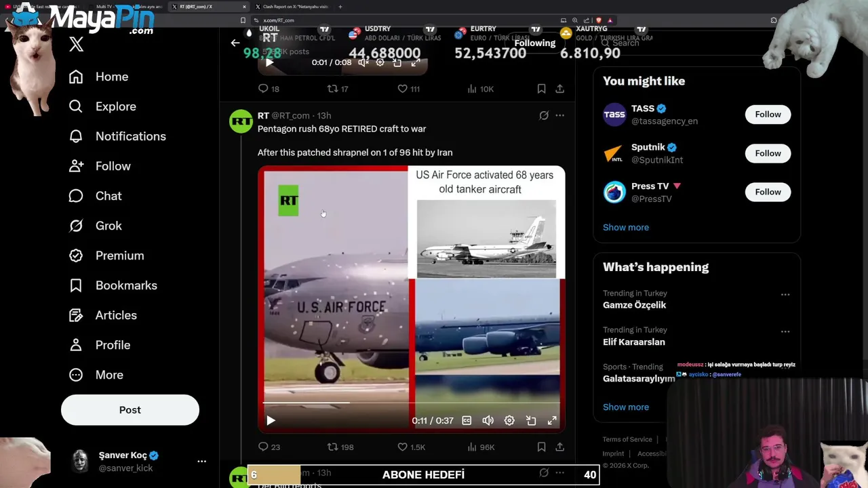Seek on the tanker video progress bar

411,403
